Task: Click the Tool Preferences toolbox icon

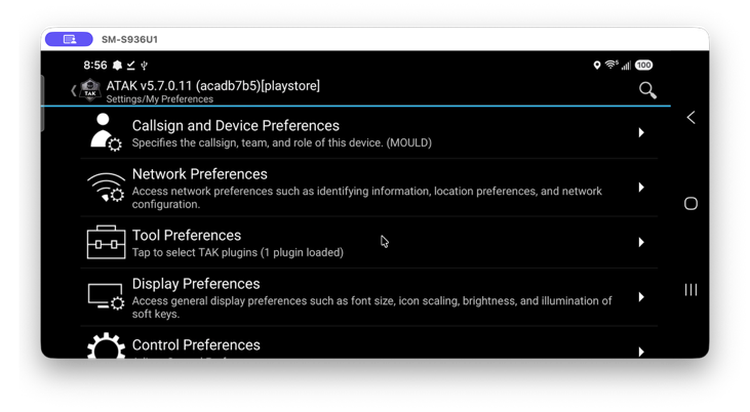Action: click(x=106, y=242)
